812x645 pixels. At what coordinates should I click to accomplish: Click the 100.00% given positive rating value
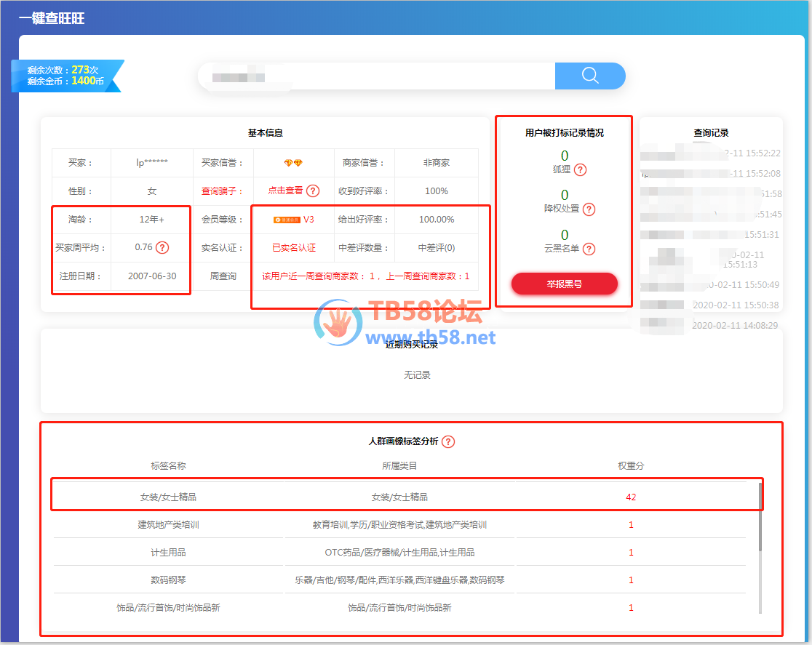437,220
